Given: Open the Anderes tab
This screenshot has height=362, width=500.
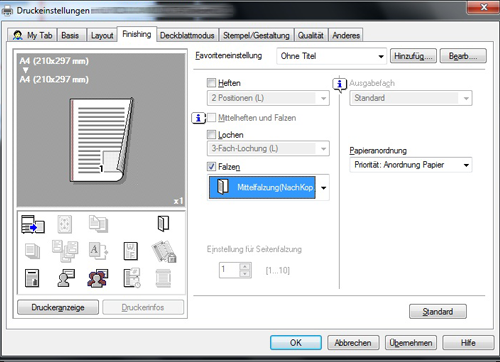Looking at the screenshot, I should [346, 35].
